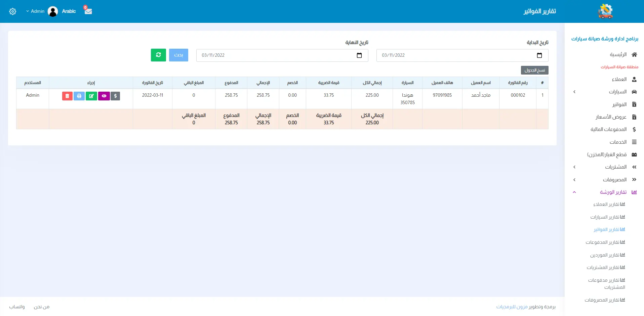Open تقارير العملاء report page

pos(609,205)
